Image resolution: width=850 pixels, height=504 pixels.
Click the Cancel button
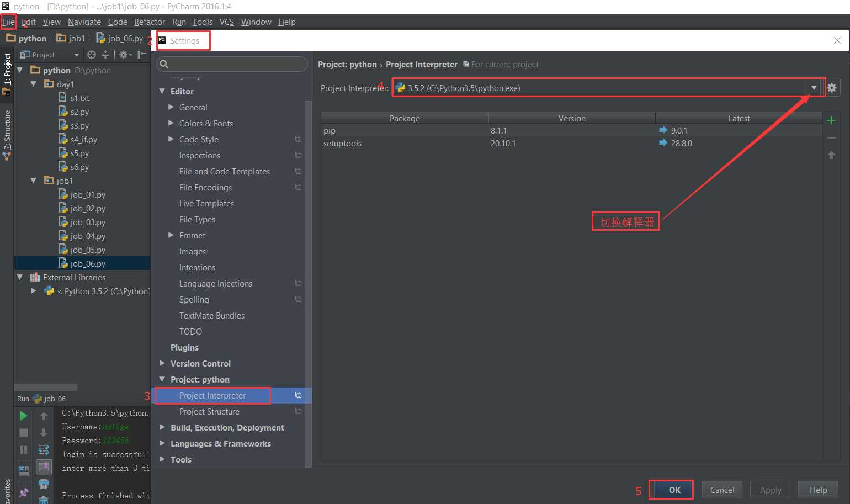tap(722, 490)
